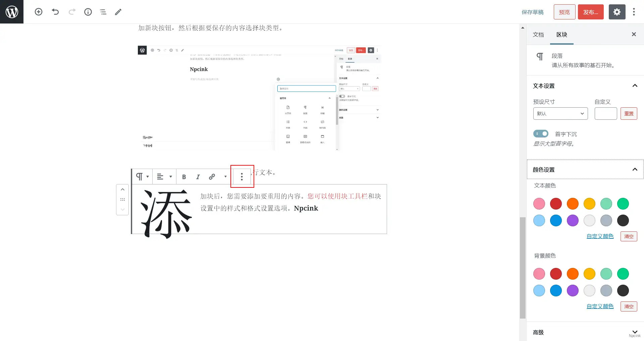The image size is (644, 341).
Task: Close the settings sidebar
Action: [x=634, y=34]
